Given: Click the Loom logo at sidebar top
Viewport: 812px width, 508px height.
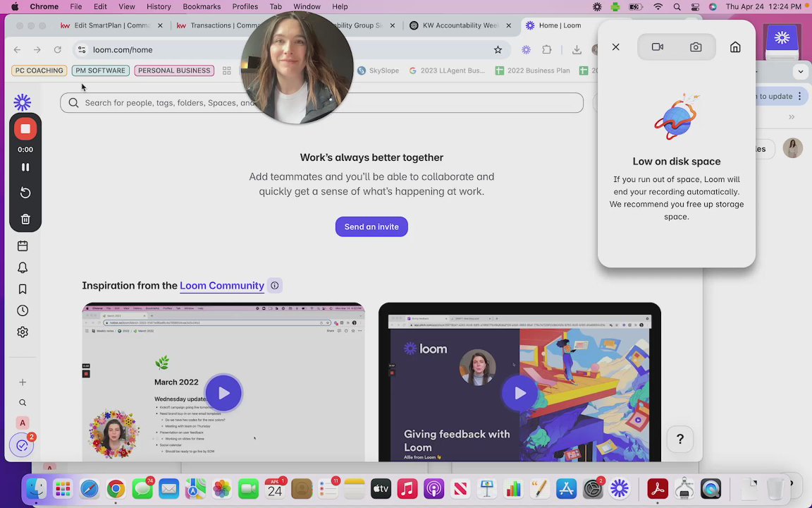Looking at the screenshot, I should pyautogui.click(x=23, y=102).
